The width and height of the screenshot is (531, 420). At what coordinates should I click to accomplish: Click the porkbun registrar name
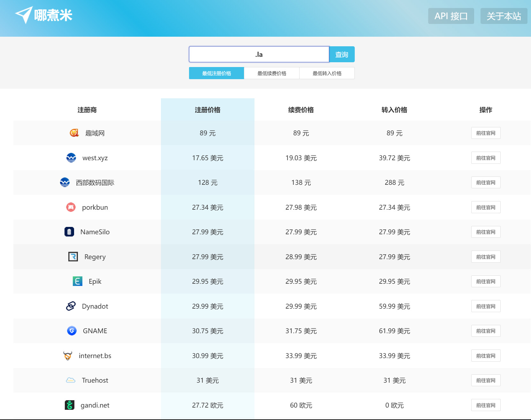point(95,207)
